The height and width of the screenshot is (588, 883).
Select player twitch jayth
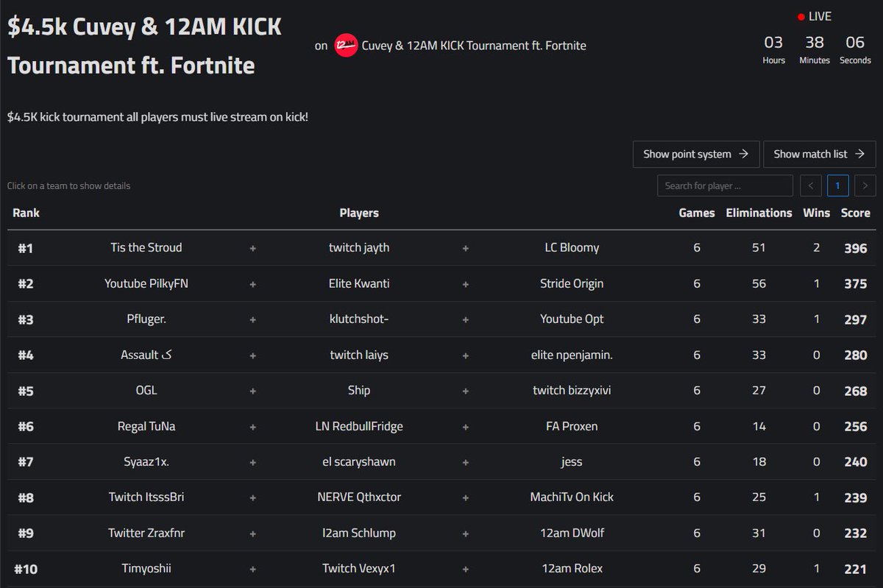click(x=359, y=248)
